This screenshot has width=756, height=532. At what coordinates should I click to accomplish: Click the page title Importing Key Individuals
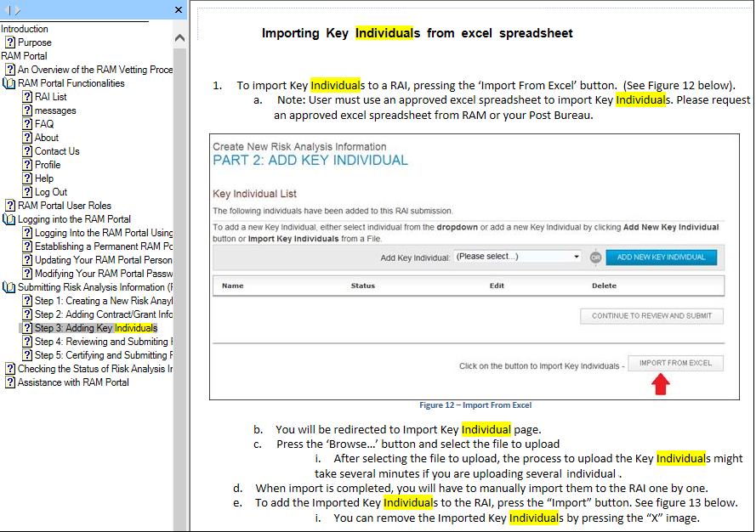(x=417, y=33)
